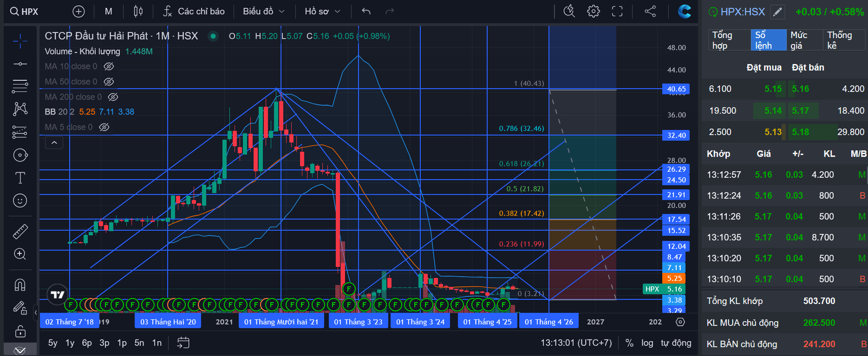The height and width of the screenshot is (356, 868).
Task: Show the MA 10 close indicator
Action: tap(109, 66)
